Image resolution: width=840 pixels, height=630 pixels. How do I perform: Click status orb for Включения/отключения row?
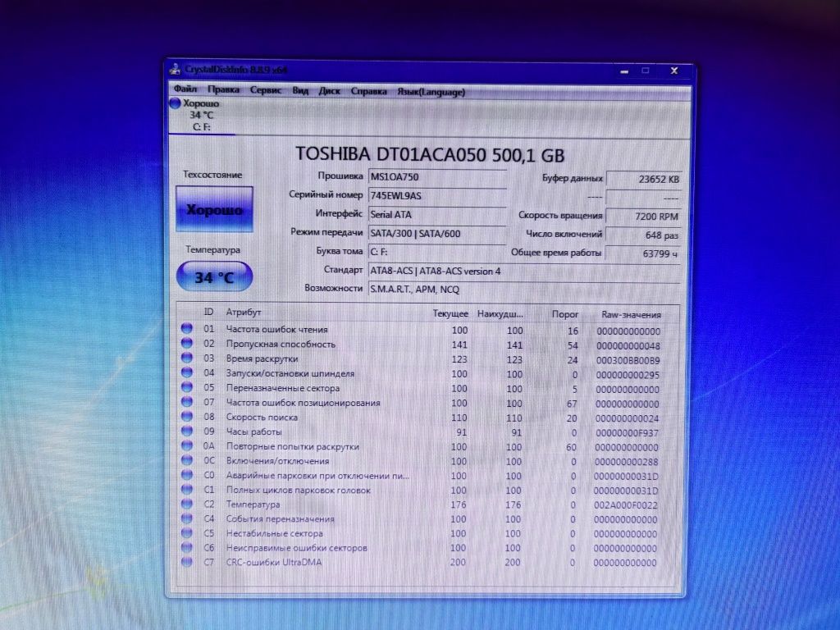[187, 459]
